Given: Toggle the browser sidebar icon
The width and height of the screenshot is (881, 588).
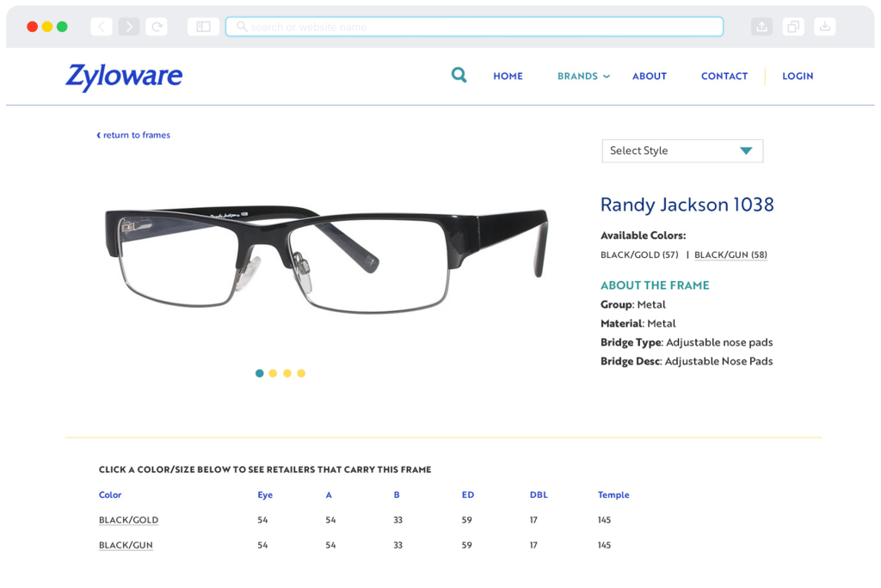Looking at the screenshot, I should click(x=203, y=27).
